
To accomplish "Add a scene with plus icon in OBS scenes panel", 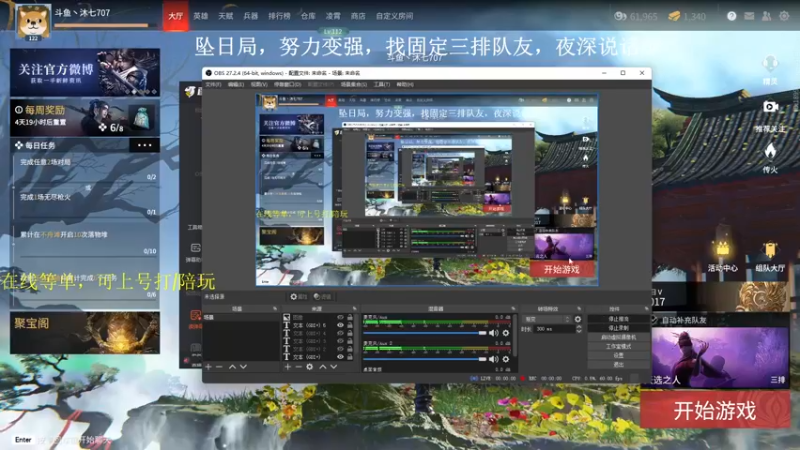I will [208, 366].
